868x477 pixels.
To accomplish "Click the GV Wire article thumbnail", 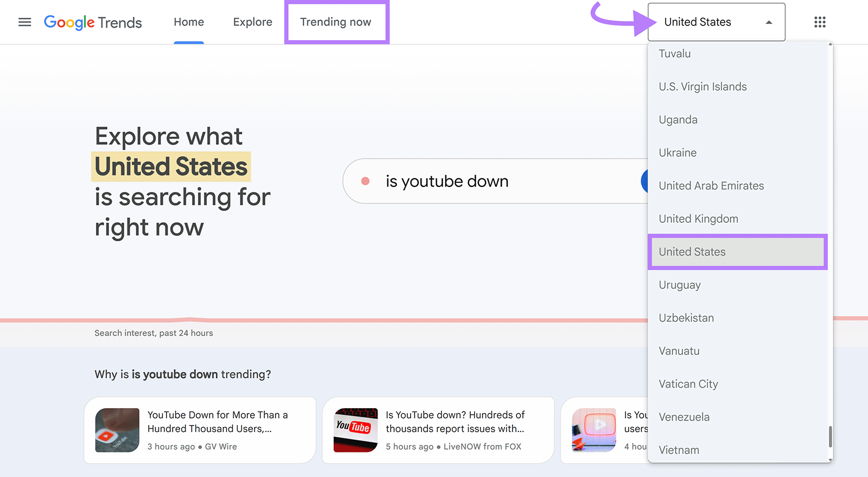I will click(117, 430).
